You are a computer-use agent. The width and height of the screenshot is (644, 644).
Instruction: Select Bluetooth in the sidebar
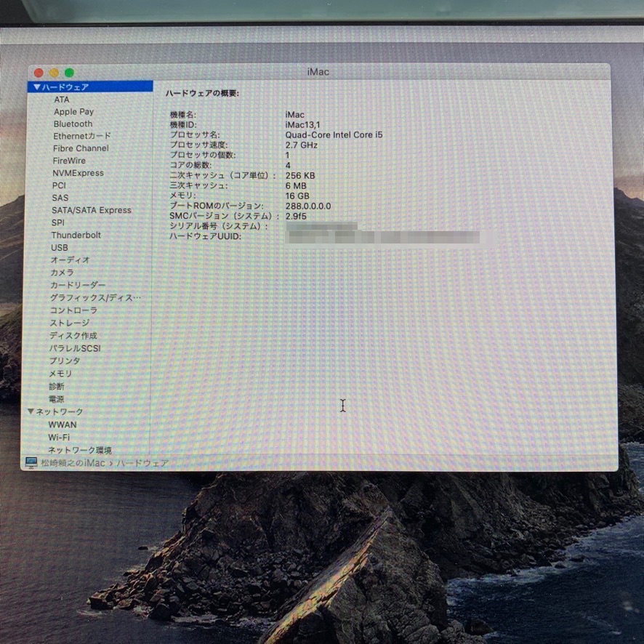[x=73, y=124]
